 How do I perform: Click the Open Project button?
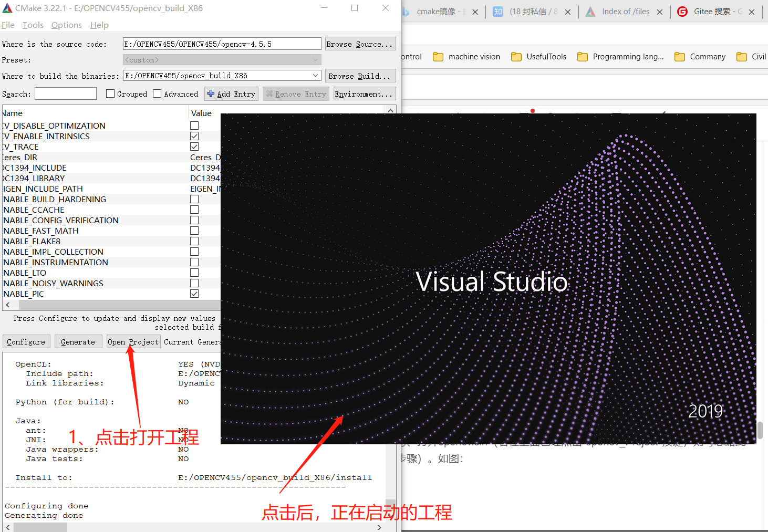coord(133,341)
